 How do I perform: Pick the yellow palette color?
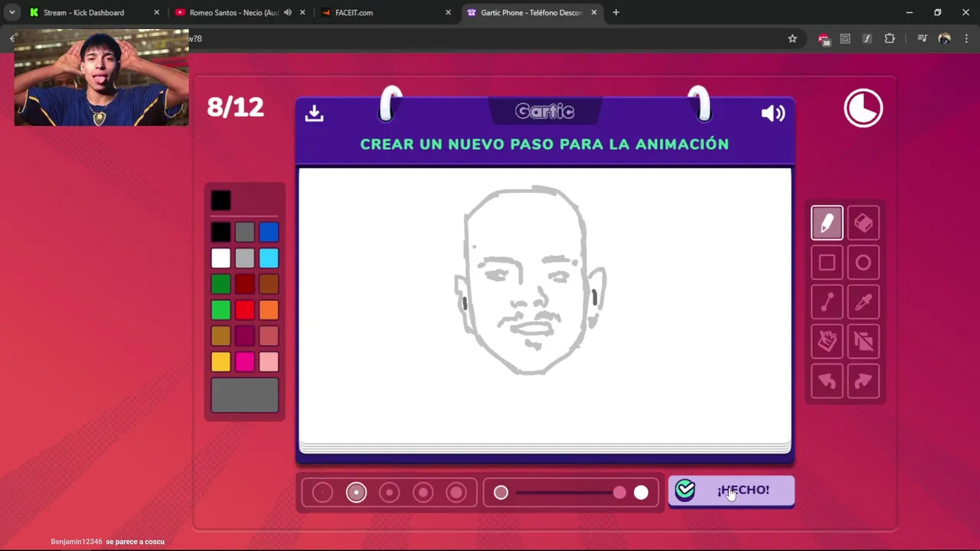[220, 362]
